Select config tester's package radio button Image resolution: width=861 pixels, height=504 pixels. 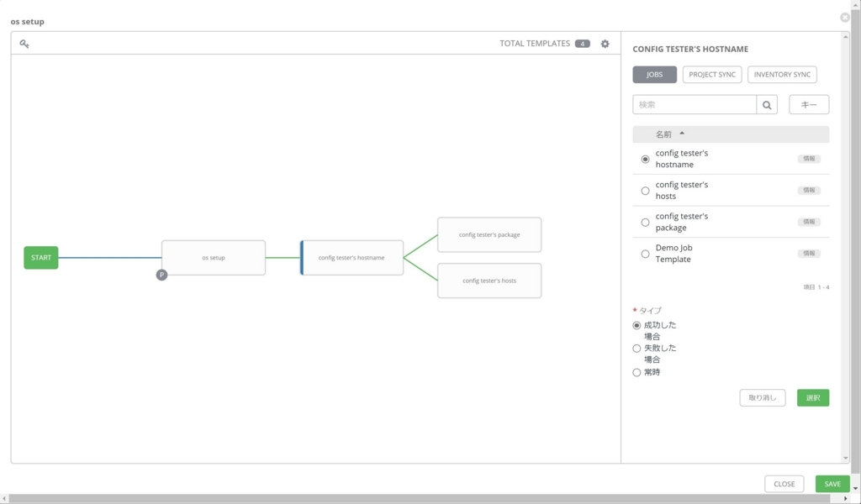coord(645,223)
